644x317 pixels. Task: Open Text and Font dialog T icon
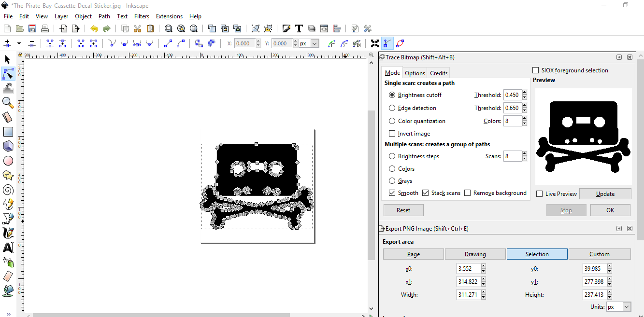[299, 28]
